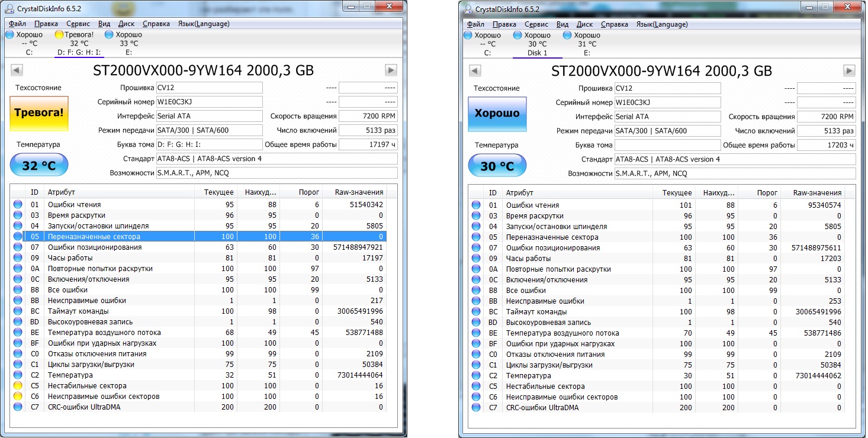Click status orb for Ошибки позиционирования, Тревога! window
This screenshot has width=868, height=438.
pos(18,247)
